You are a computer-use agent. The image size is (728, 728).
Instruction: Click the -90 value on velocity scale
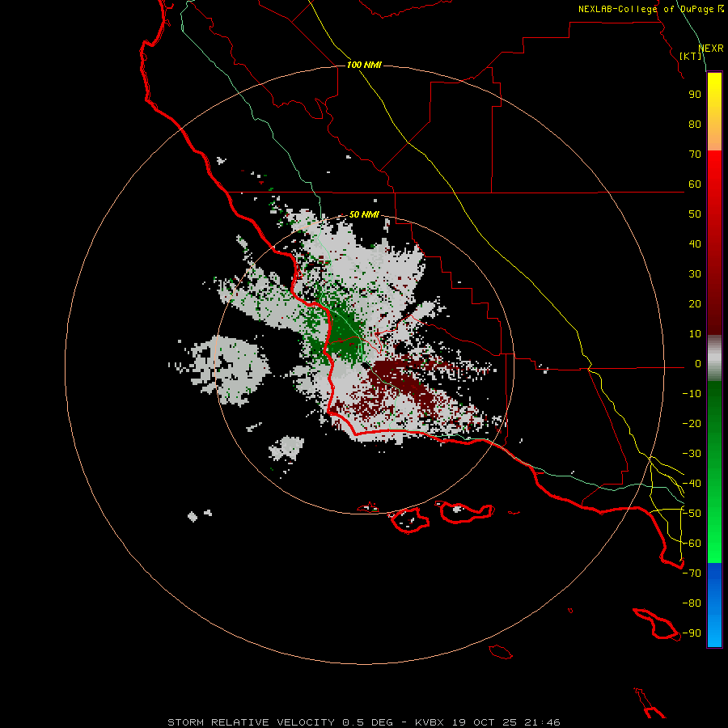pyautogui.click(x=692, y=633)
